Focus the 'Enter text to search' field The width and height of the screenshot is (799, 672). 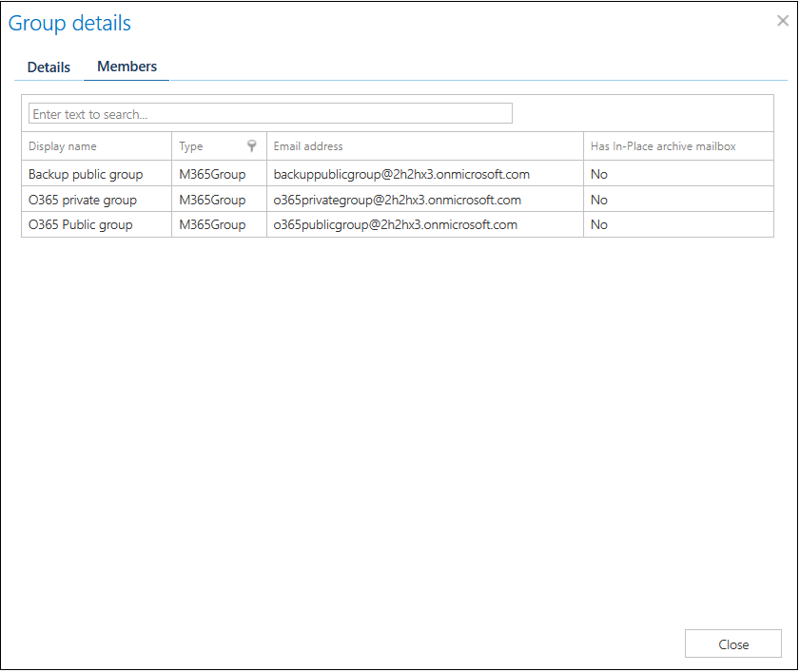(270, 114)
